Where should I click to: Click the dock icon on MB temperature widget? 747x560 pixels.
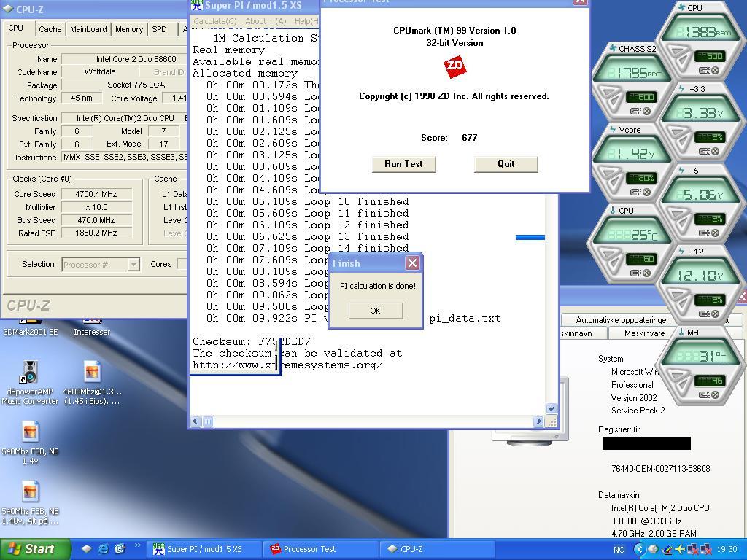705,394
